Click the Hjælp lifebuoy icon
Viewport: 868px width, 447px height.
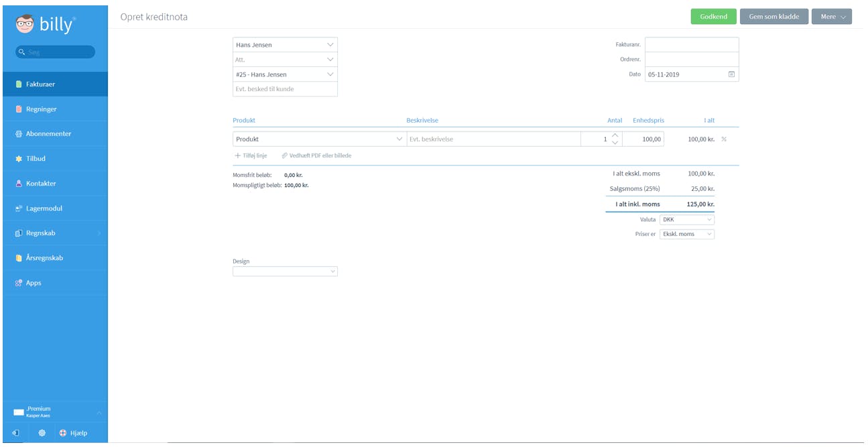pos(63,433)
